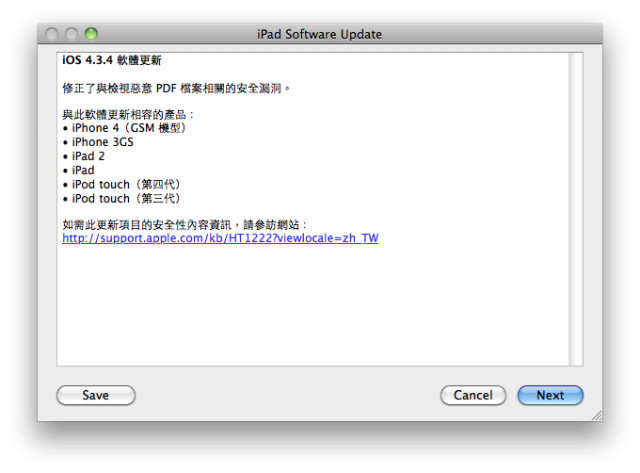Click the PDF security fix description line

[176, 88]
